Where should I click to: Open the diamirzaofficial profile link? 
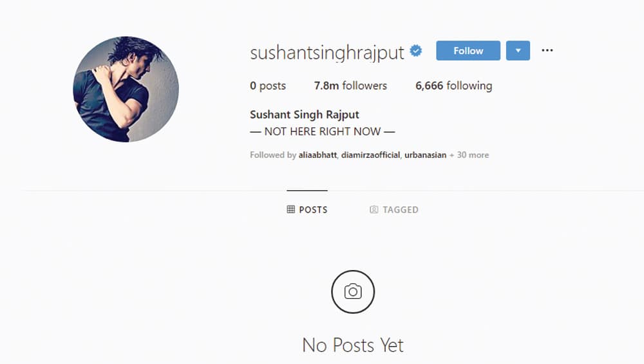(370, 155)
